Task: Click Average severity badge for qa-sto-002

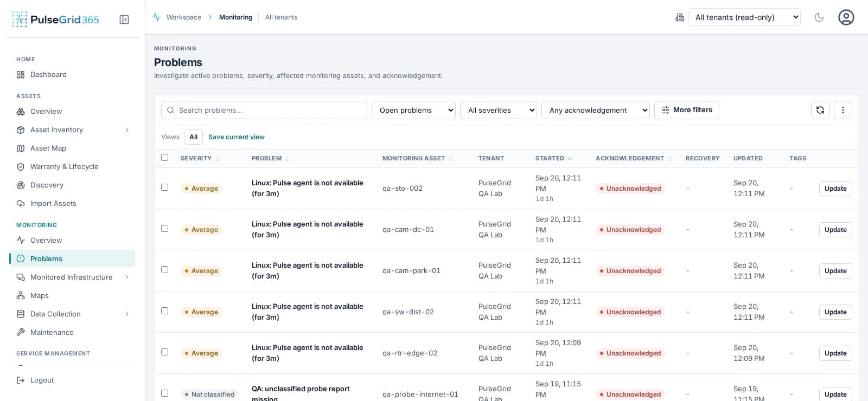Action: [201, 189]
